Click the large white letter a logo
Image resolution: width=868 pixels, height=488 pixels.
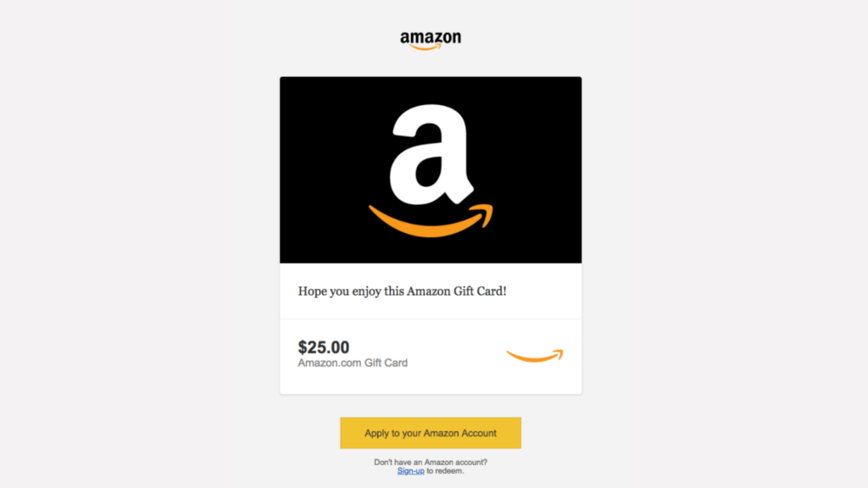(x=431, y=155)
